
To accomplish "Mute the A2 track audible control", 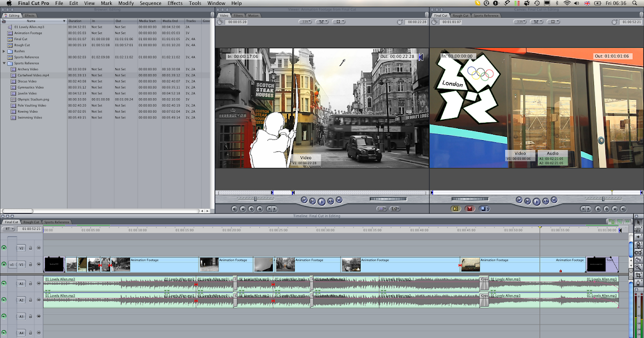I will coord(3,299).
